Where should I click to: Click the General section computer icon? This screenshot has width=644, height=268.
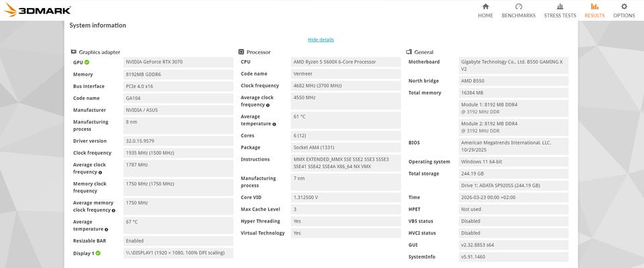pyautogui.click(x=409, y=52)
